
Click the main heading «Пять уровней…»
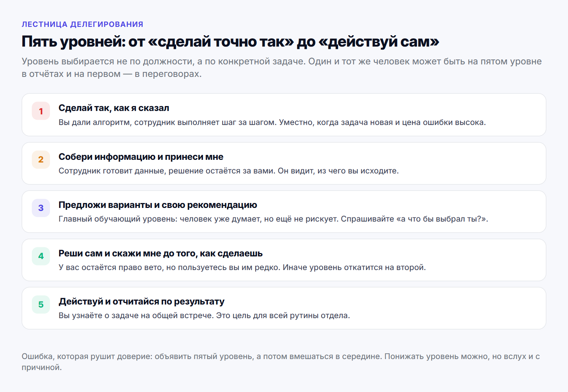pos(230,42)
